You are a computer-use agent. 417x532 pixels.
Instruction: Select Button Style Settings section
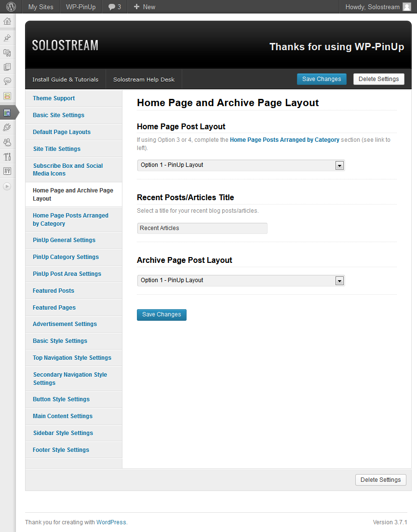click(74, 399)
